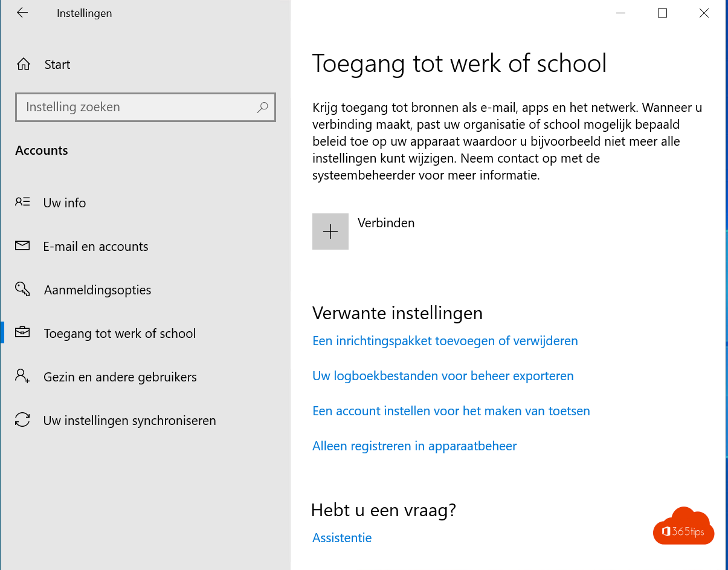Open the Aanmeldingsopties page
728x570 pixels.
coord(97,290)
